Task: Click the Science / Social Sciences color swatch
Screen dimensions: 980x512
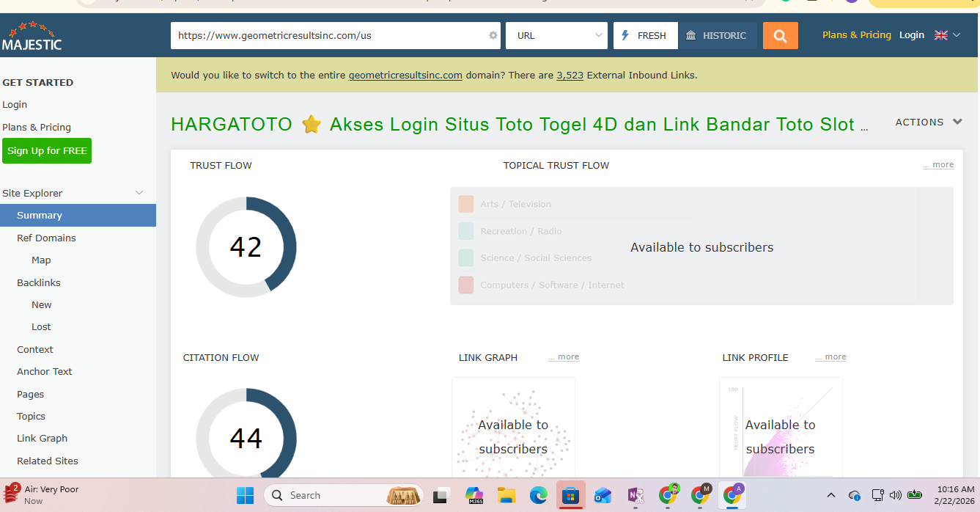Action: [x=466, y=257]
